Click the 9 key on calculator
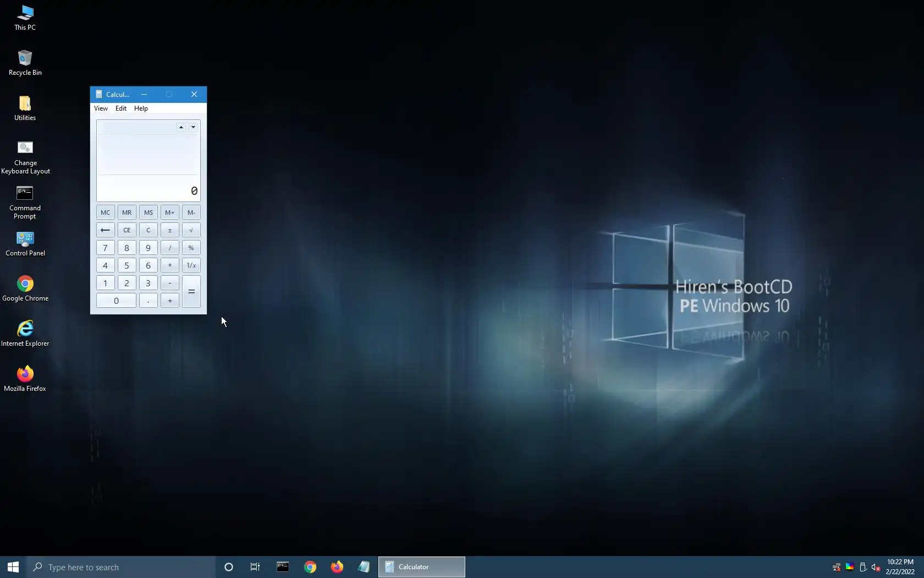924x578 pixels. (x=148, y=248)
